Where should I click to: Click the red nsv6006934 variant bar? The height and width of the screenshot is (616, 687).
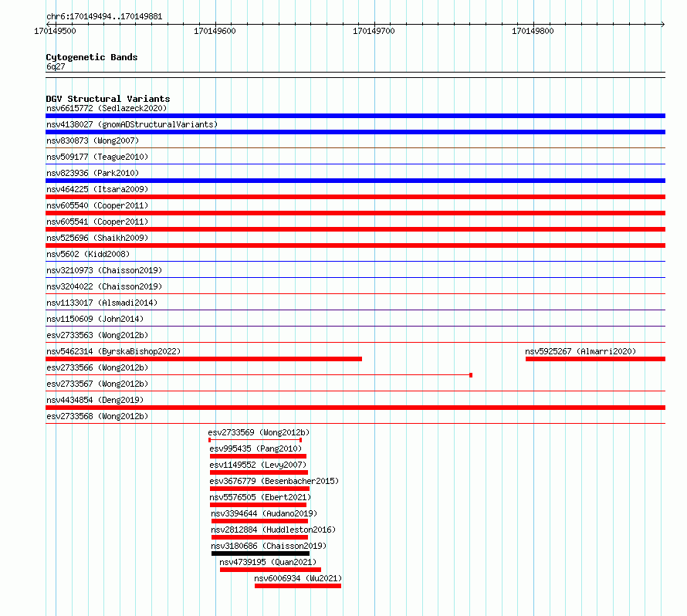[x=298, y=586]
